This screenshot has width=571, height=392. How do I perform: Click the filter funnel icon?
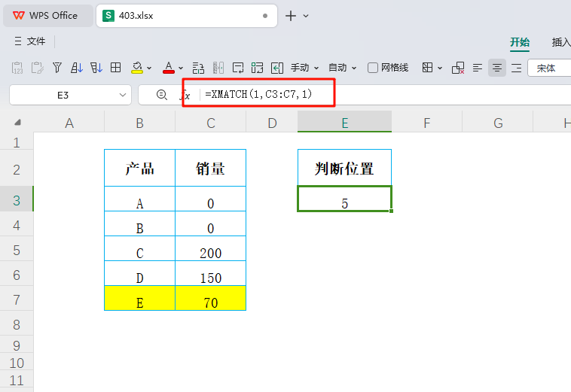click(x=57, y=68)
